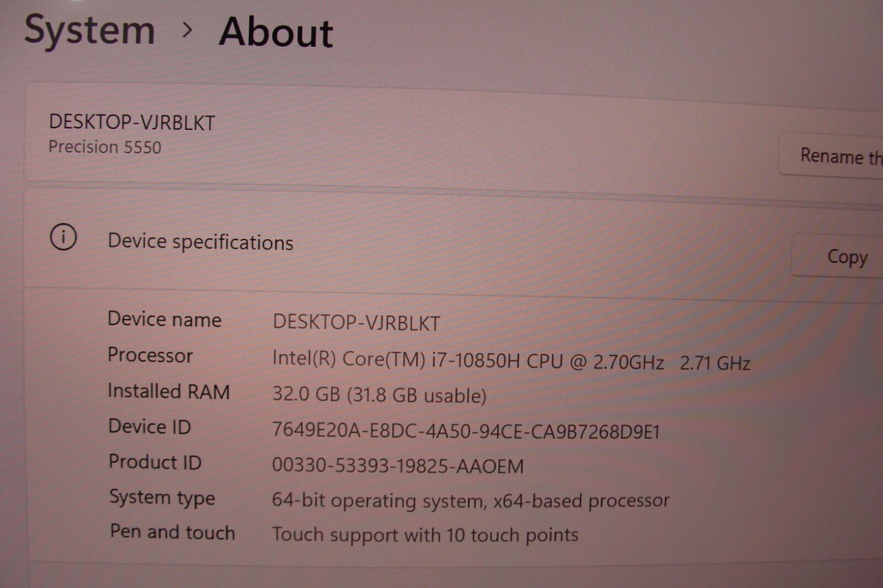Click the Pen and touch row
This screenshot has height=588, width=883.
point(172,532)
